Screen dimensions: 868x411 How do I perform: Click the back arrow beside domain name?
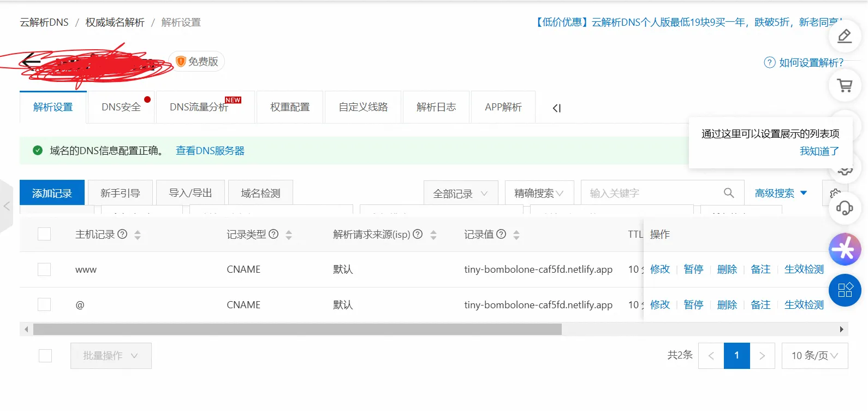tap(31, 61)
